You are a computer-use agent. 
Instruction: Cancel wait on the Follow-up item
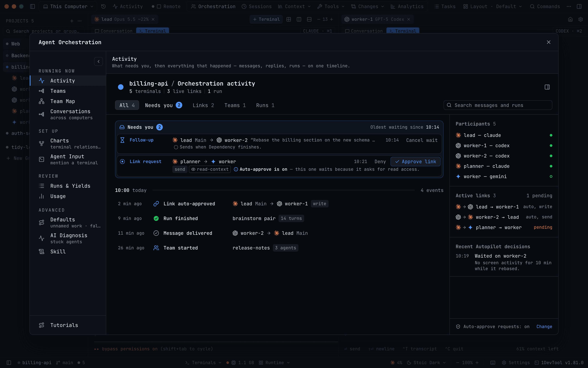click(x=422, y=140)
